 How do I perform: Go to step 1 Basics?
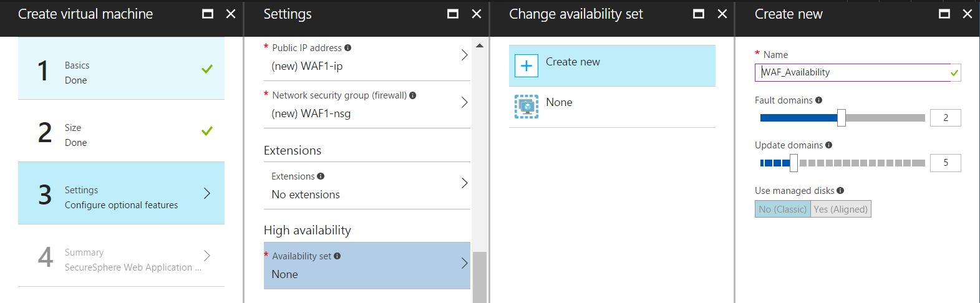pyautogui.click(x=121, y=69)
